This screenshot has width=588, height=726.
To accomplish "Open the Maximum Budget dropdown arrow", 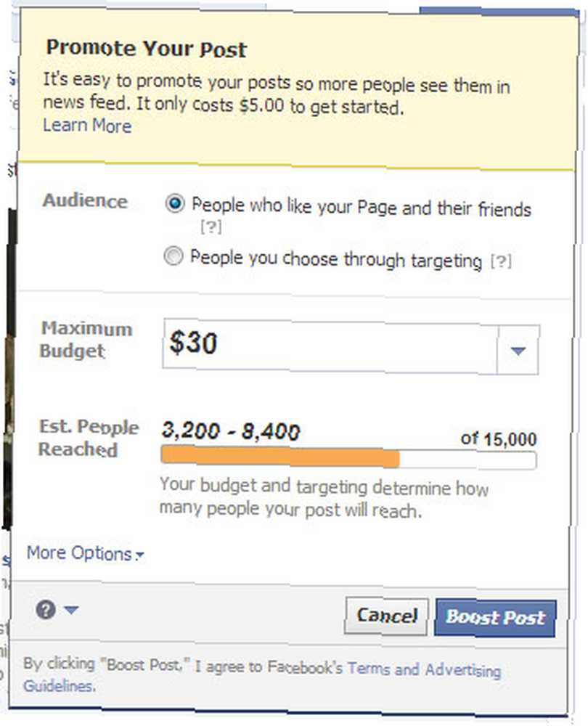I will (518, 350).
